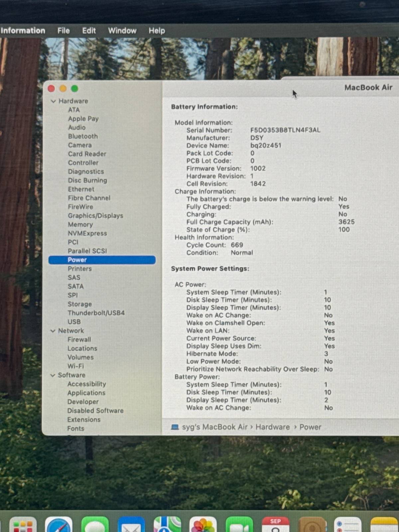399x532 pixels.
Task: Select Printers in the sidebar
Action: point(80,269)
